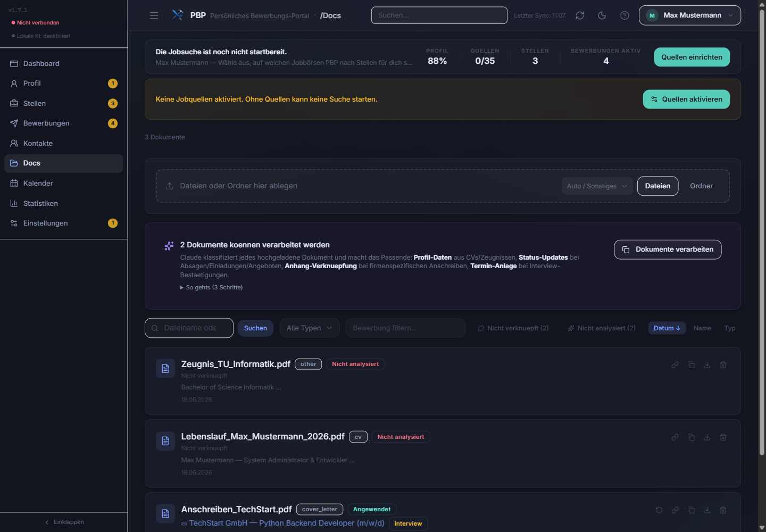Delete Anschreiben_TechStart.pdf via trash icon

pyautogui.click(x=723, y=510)
